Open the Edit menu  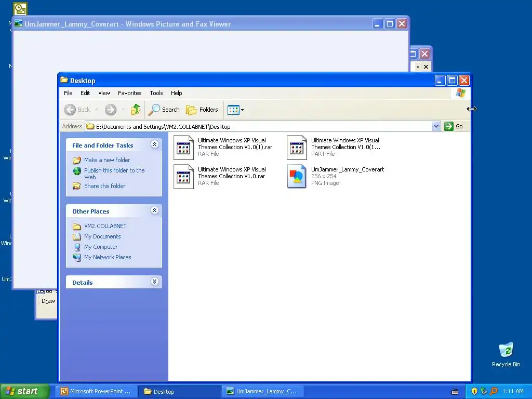85,93
